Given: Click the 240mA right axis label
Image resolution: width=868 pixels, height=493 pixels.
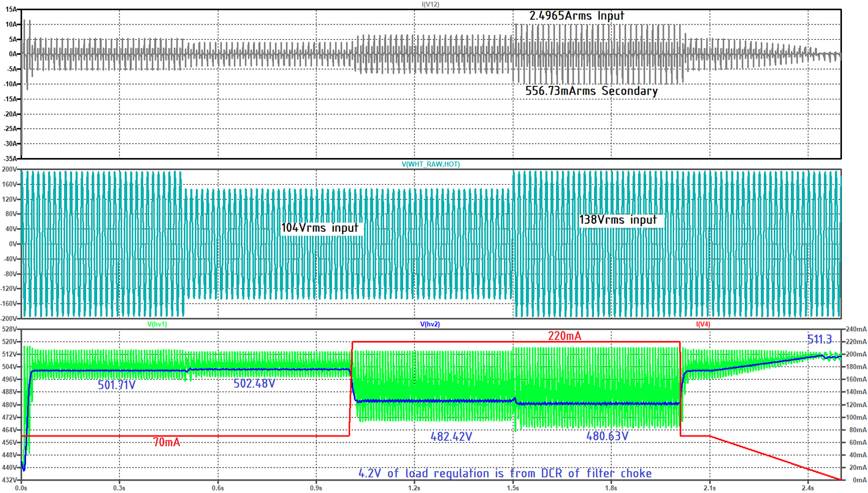Looking at the screenshot, I should coord(856,329).
